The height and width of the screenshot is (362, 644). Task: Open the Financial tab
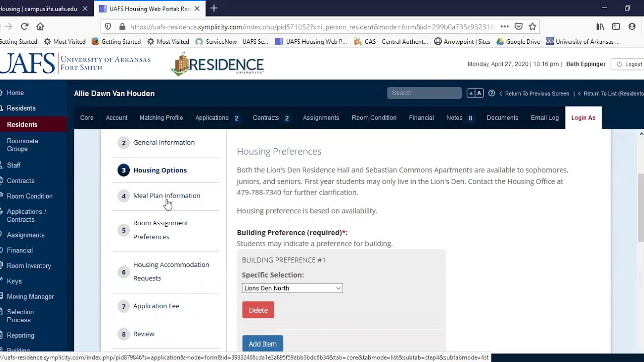pos(421,118)
